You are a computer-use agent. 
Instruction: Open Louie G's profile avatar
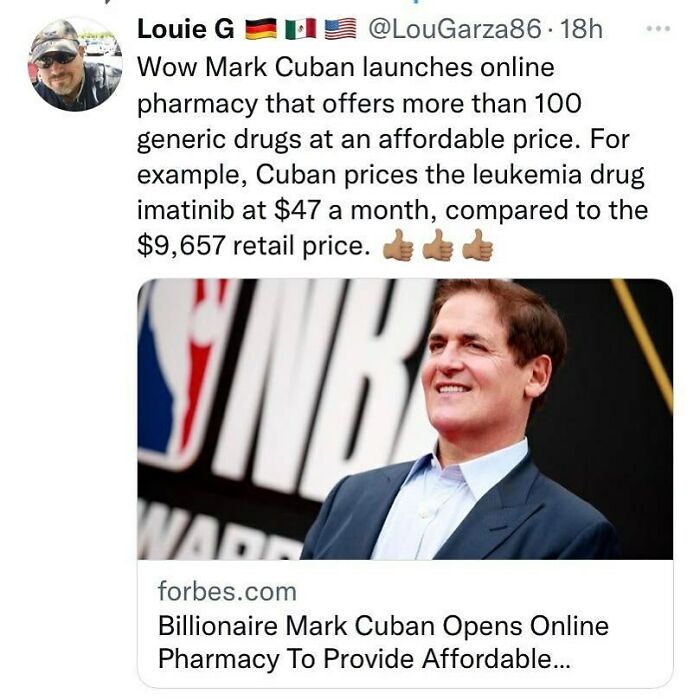tap(75, 64)
